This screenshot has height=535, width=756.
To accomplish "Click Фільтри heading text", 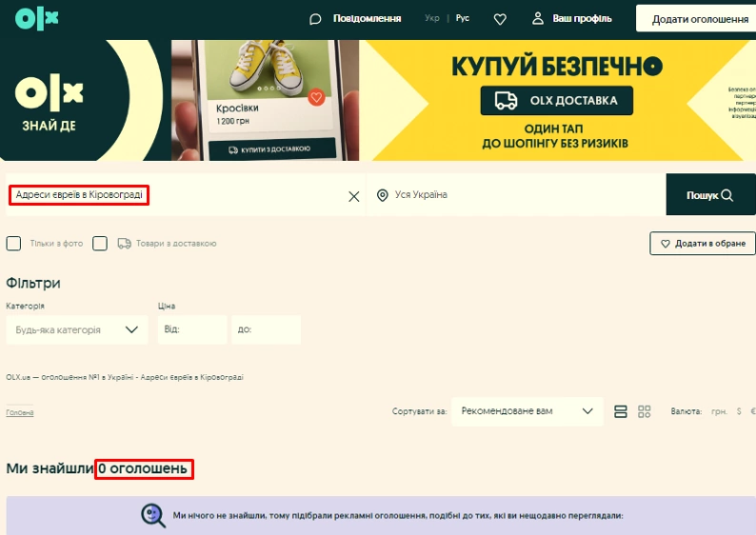I will click(33, 283).
